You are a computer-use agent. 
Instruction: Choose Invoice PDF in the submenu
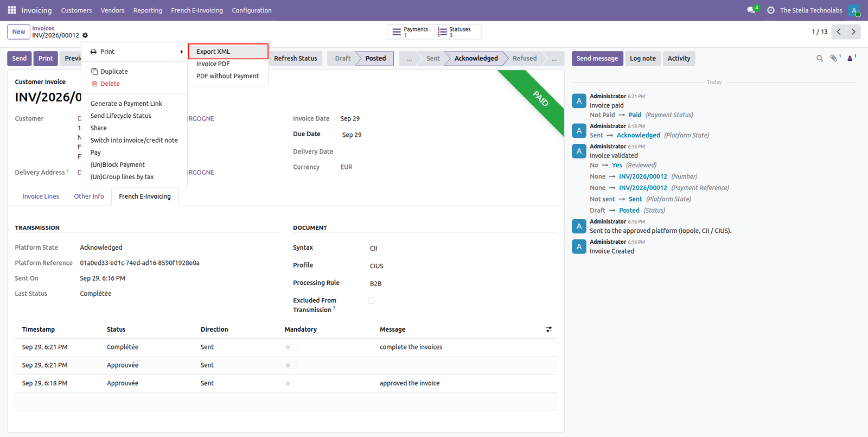[228, 64]
